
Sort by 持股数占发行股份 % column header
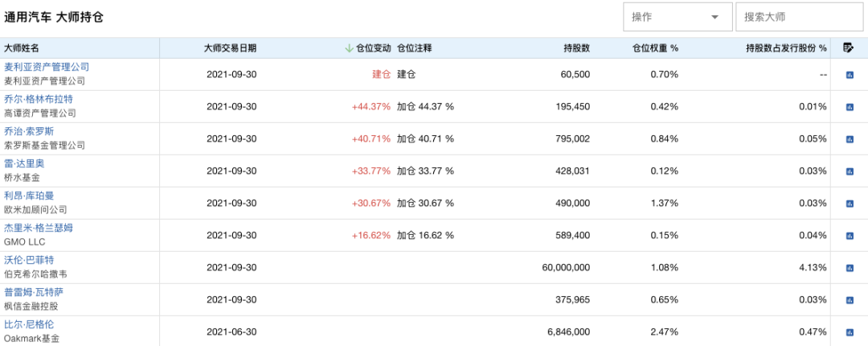tap(786, 48)
